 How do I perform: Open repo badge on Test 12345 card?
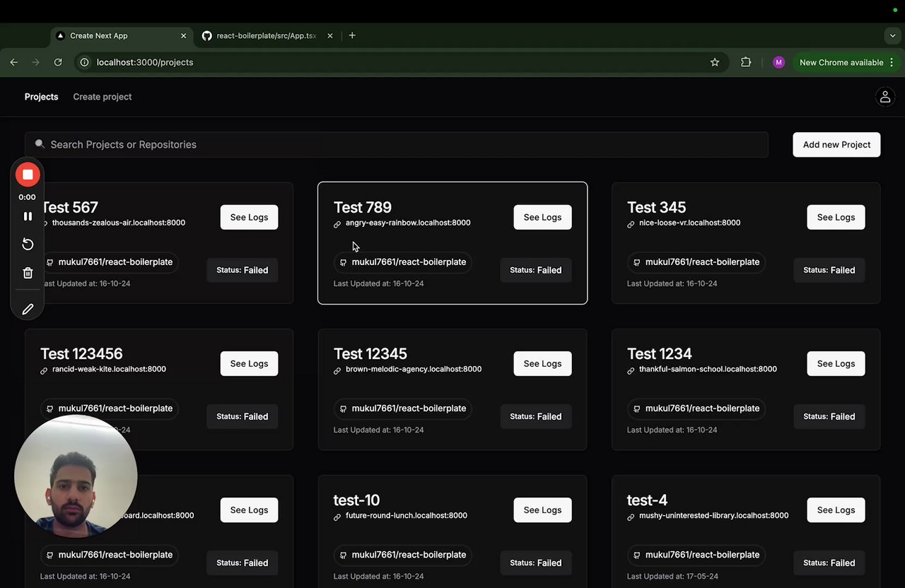[x=402, y=408]
